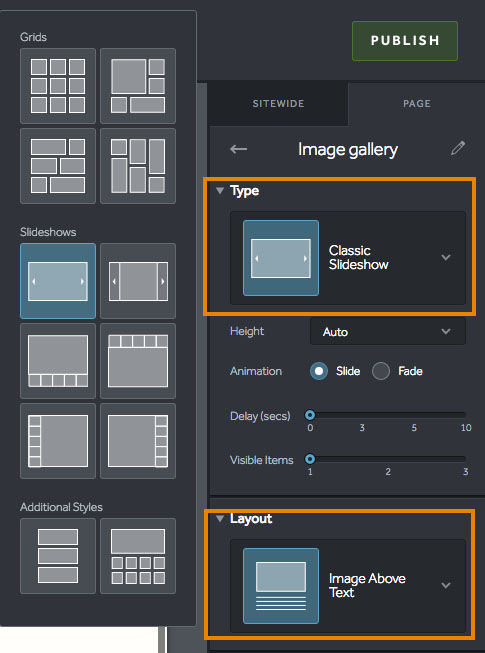Choose slideshow with thumbnails on right side

click(x=138, y=441)
